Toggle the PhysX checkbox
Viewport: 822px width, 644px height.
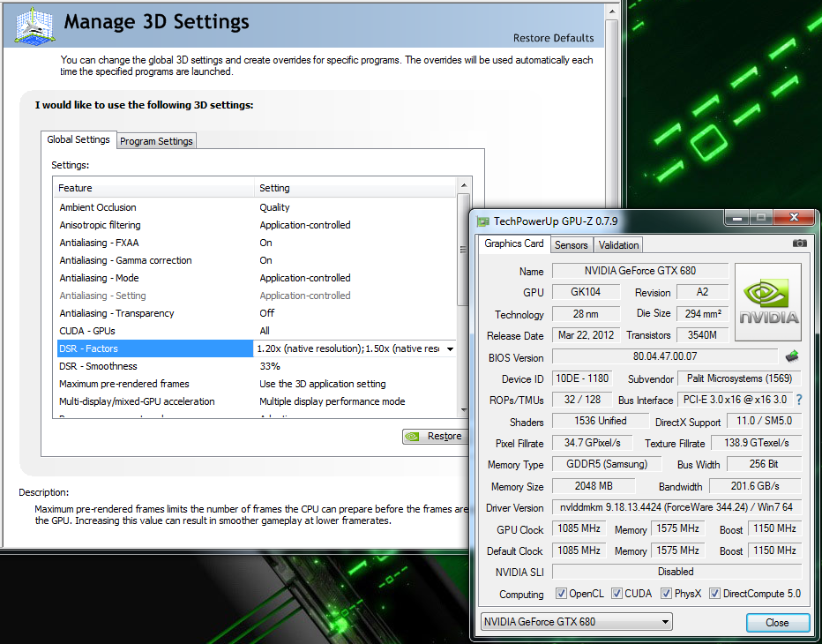[666, 594]
